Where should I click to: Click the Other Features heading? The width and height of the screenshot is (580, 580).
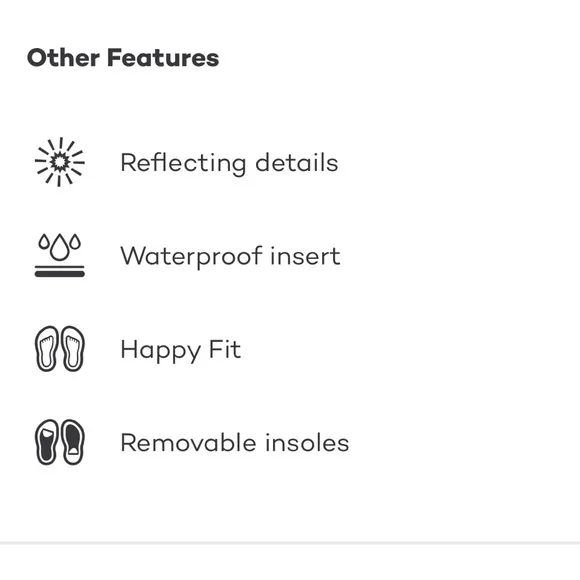123,58
